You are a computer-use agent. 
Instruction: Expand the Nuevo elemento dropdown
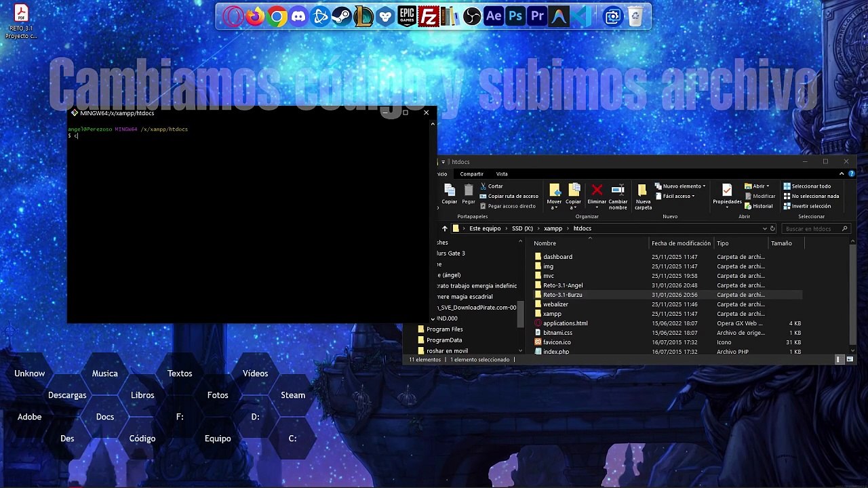point(680,186)
